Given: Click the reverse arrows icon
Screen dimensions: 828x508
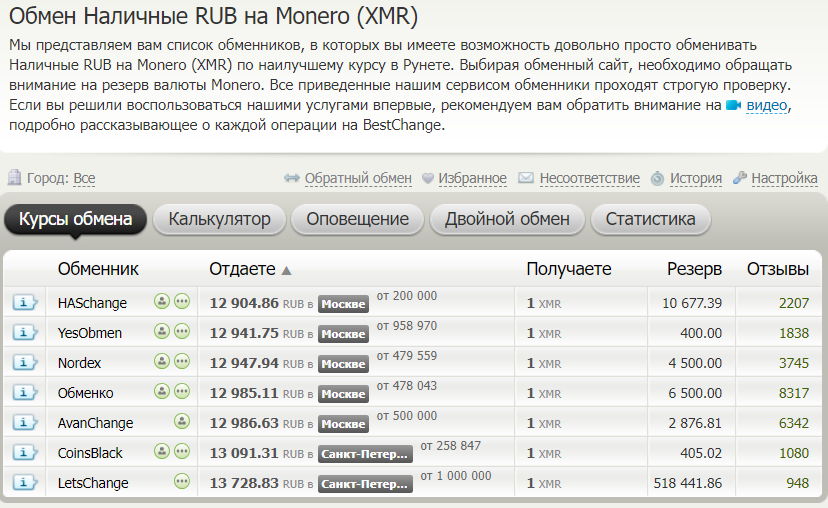Looking at the screenshot, I should pos(291,178).
